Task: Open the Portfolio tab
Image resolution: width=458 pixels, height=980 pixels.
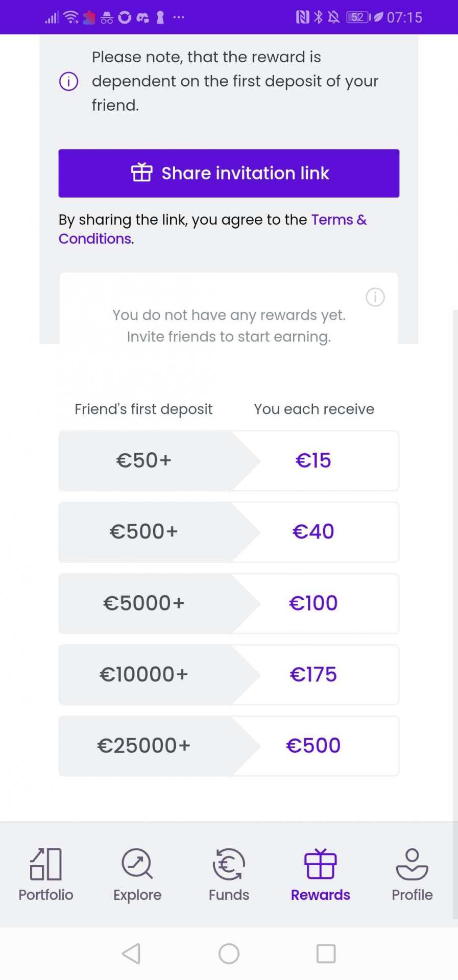Action: (x=46, y=875)
